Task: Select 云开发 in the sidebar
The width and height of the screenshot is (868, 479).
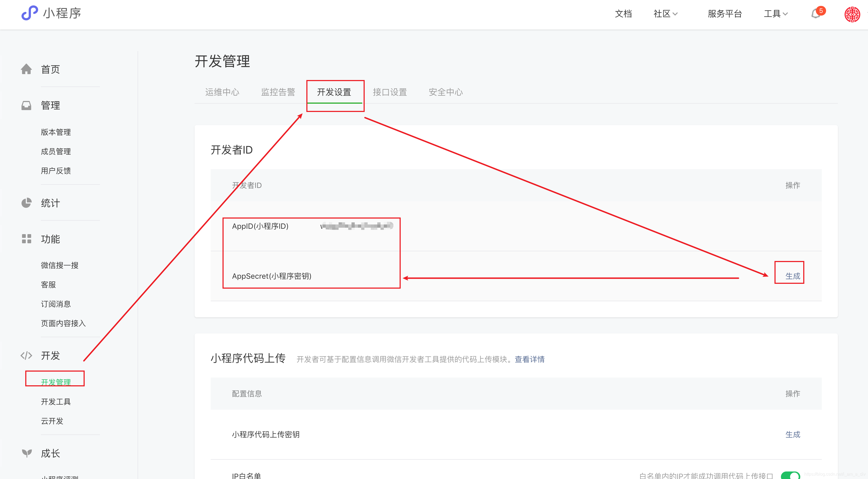Action: pyautogui.click(x=52, y=421)
